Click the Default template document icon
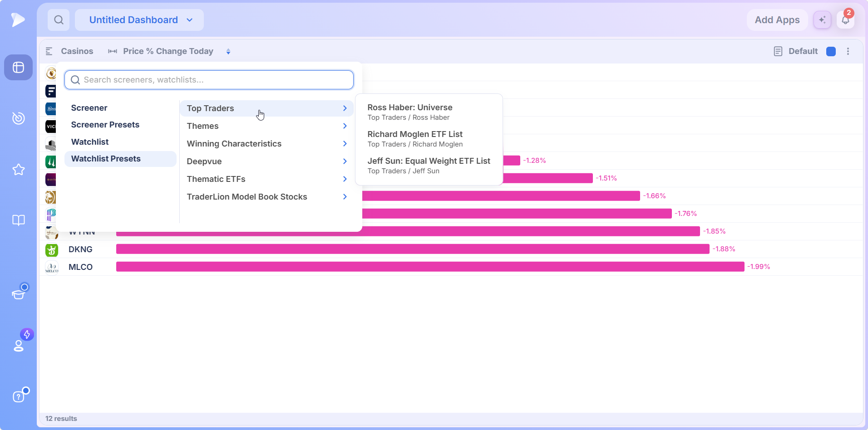This screenshot has width=868, height=430. 778,51
